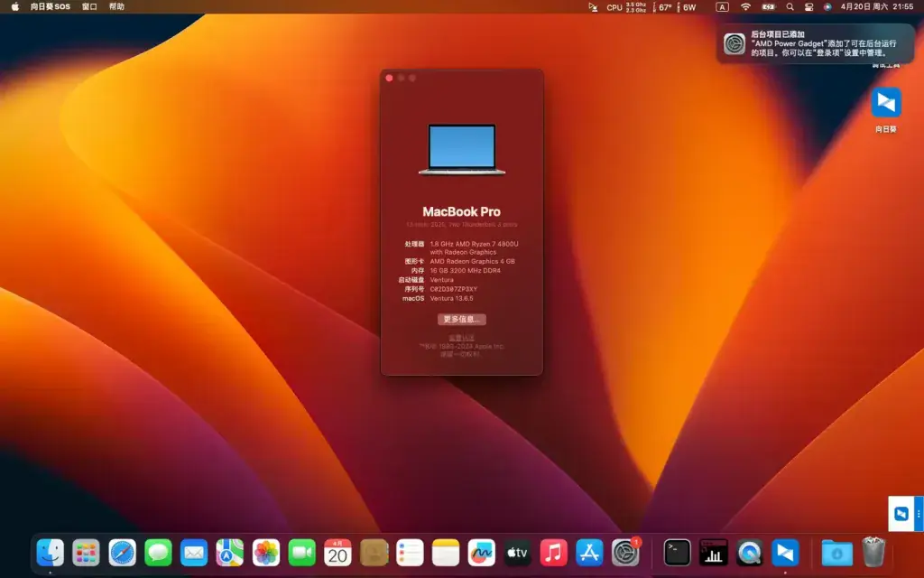Open the Wi-Fi menu bar icon
924x578 pixels.
pyautogui.click(x=745, y=7)
